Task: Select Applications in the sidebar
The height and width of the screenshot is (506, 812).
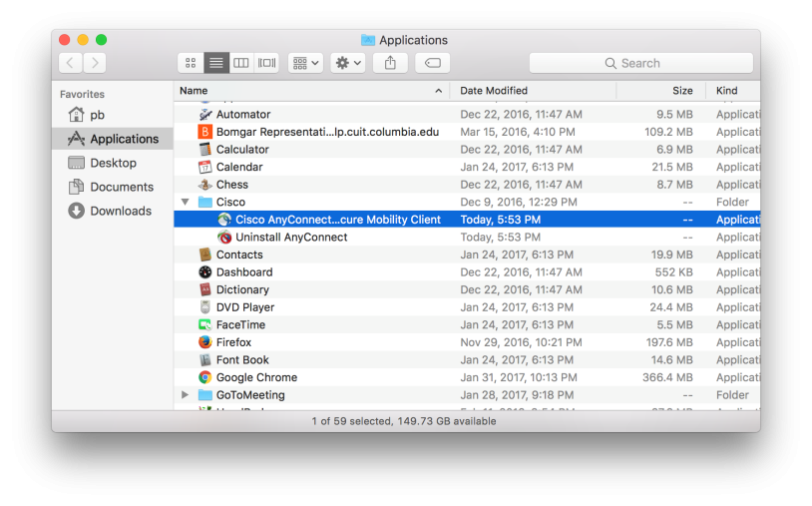Action: click(x=113, y=139)
